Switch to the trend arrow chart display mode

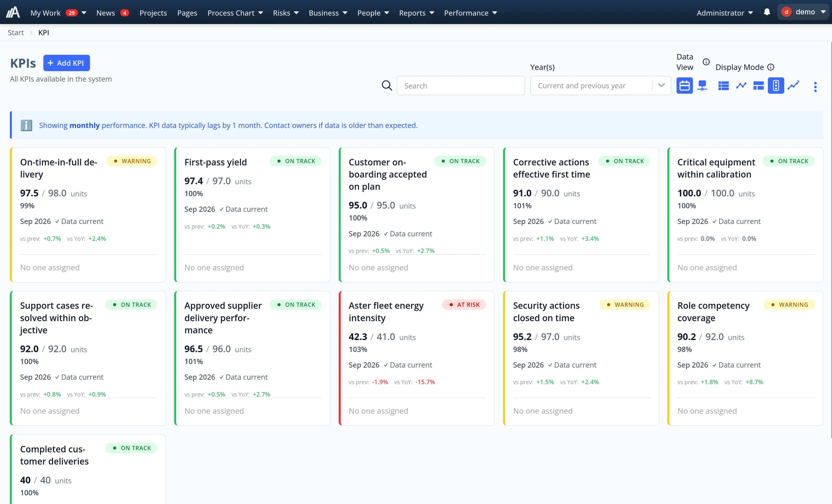click(794, 85)
